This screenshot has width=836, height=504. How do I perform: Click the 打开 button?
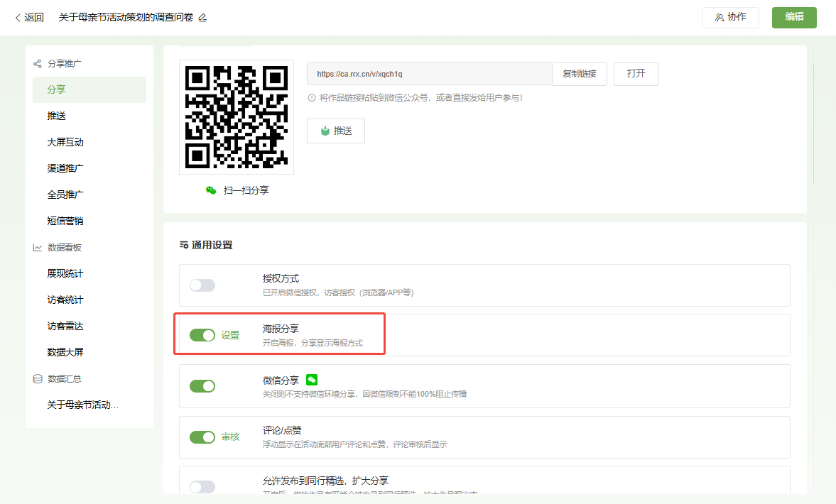(636, 74)
